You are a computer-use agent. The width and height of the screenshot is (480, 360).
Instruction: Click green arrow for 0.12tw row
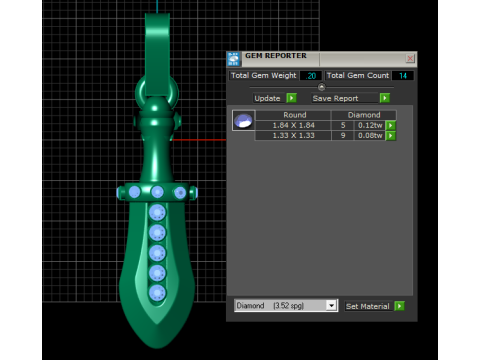(391, 125)
